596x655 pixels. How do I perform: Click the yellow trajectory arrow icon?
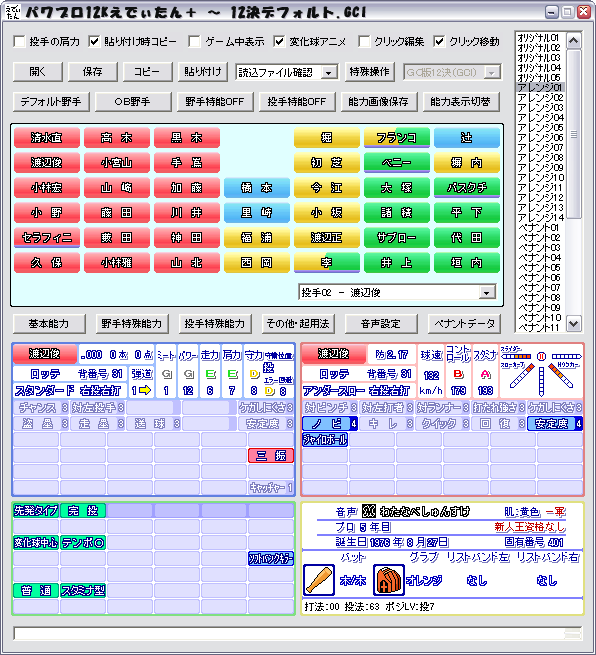(x=145, y=390)
